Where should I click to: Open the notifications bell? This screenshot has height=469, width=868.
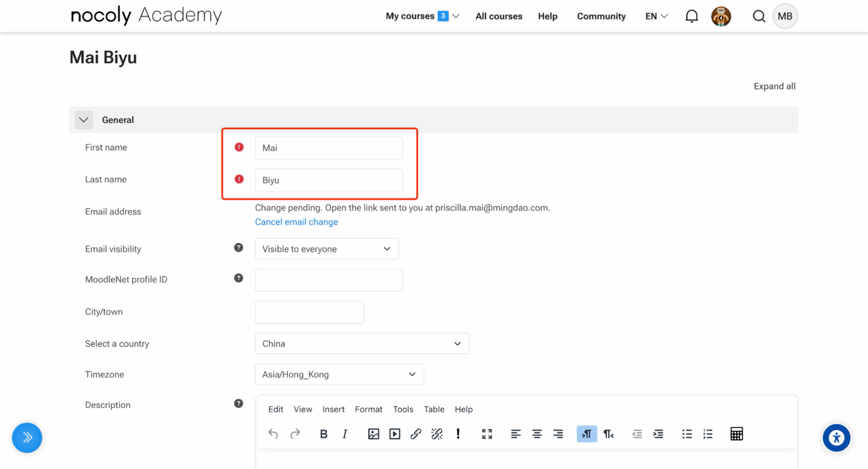[x=692, y=16]
